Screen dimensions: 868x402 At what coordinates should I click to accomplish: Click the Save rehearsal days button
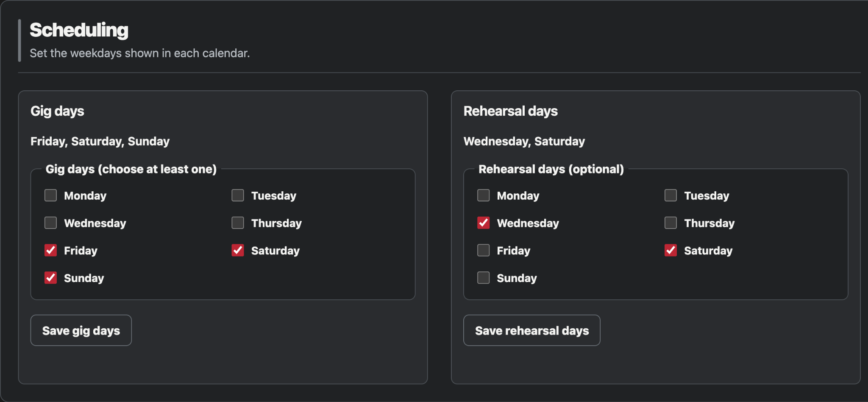tap(532, 330)
